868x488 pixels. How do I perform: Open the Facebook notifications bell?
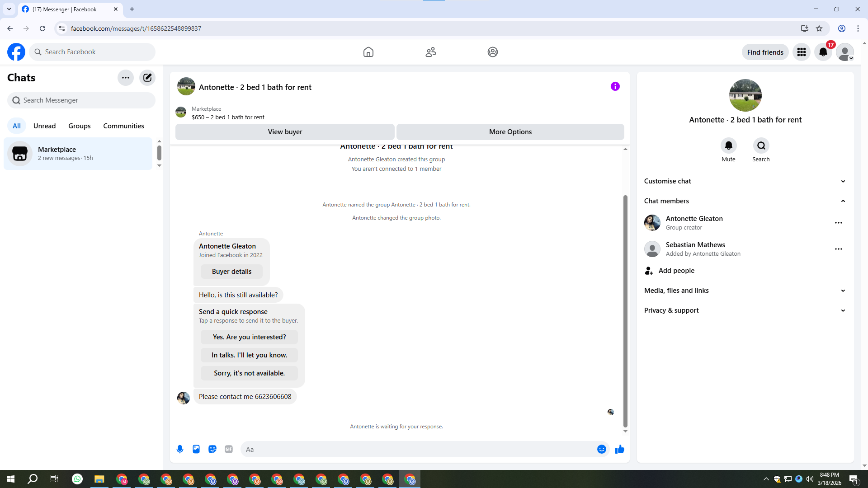(823, 52)
